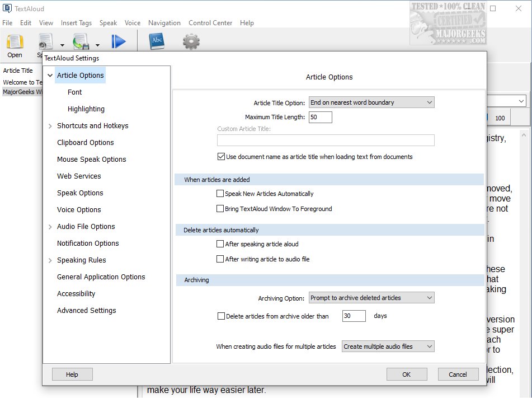The height and width of the screenshot is (398, 532).
Task: Open the Navigation menu
Action: pos(164,23)
